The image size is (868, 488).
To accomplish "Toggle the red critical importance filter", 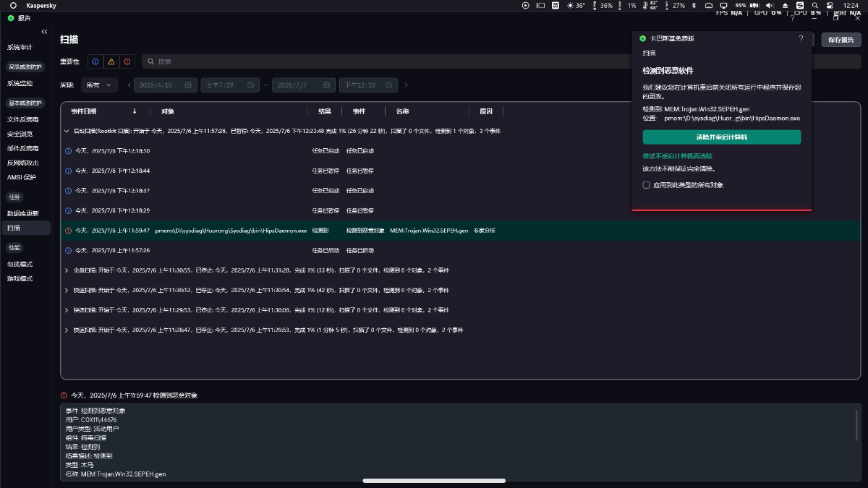I will (x=127, y=61).
